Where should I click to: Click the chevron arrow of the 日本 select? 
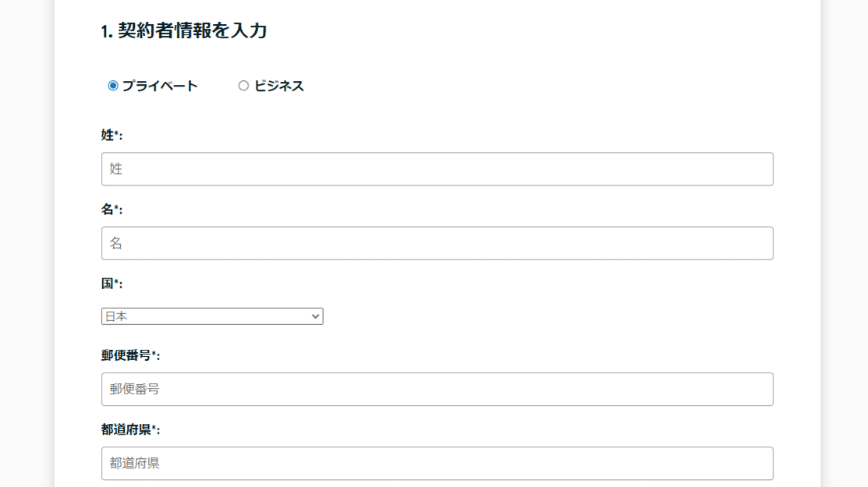315,316
